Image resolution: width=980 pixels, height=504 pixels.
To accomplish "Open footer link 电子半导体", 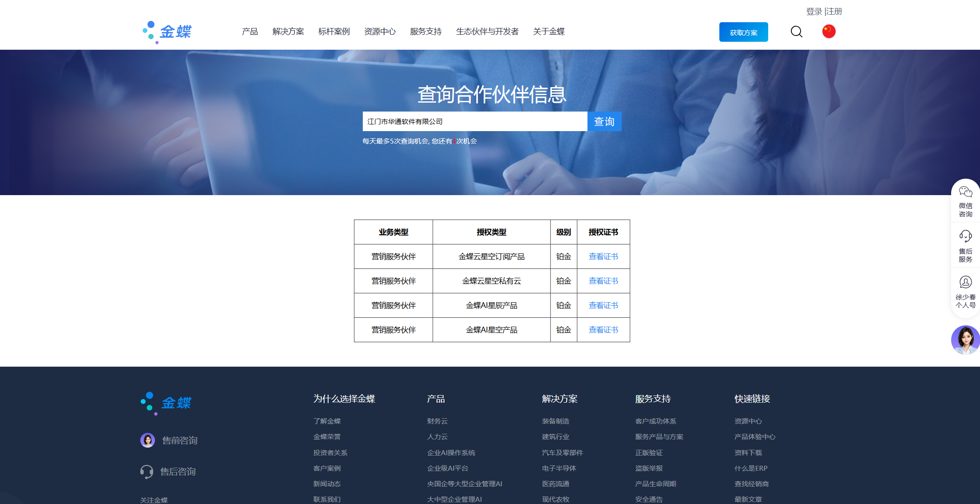I will pyautogui.click(x=559, y=468).
